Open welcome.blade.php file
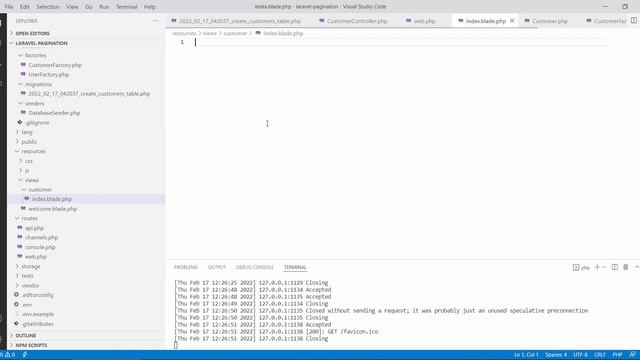640x360 pixels. point(53,209)
